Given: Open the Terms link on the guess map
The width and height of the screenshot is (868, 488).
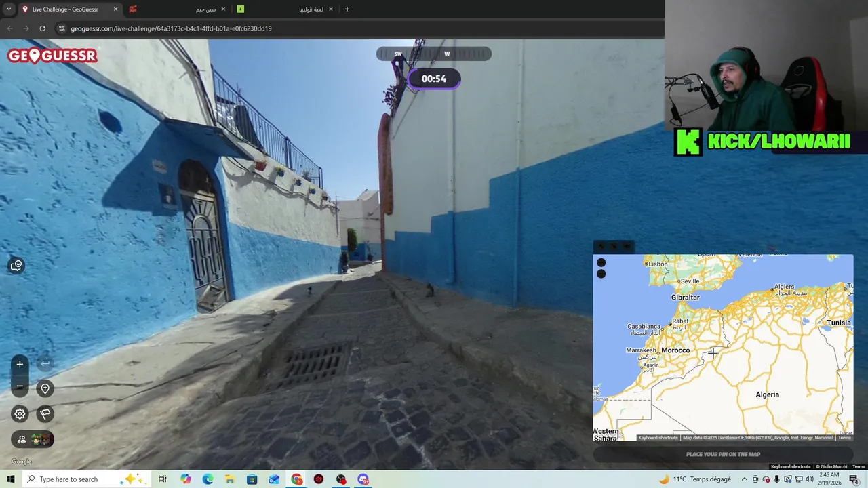Looking at the screenshot, I should pyautogui.click(x=844, y=438).
